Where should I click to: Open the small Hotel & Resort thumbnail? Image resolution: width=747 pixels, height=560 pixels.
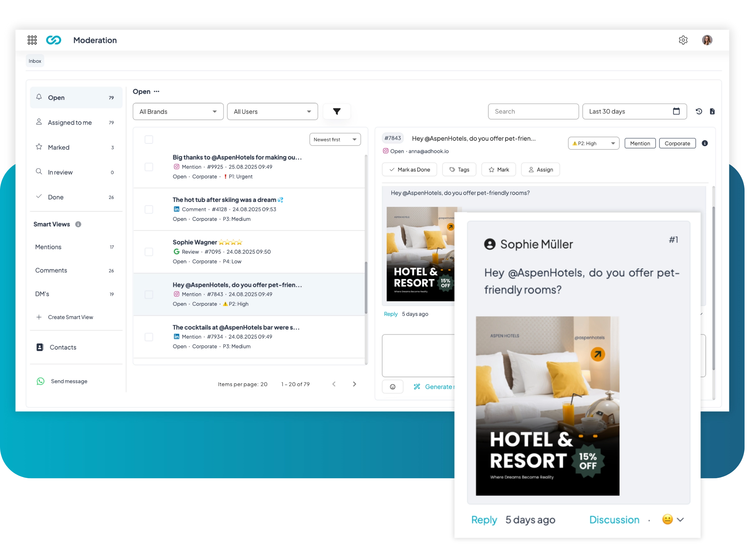(421, 254)
